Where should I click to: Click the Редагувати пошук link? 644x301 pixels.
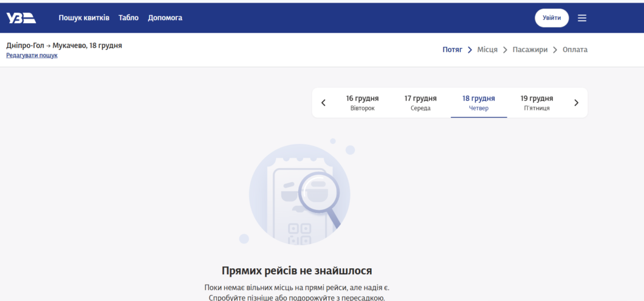point(32,55)
